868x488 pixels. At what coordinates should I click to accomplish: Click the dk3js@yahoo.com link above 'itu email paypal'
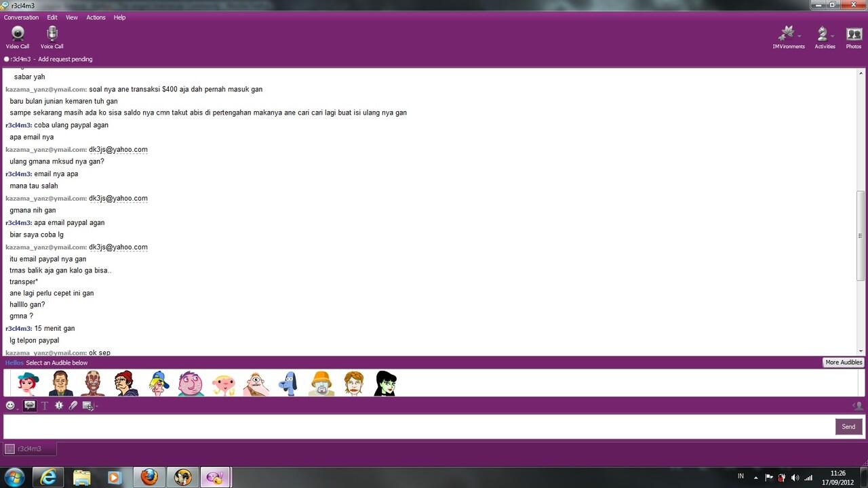(x=118, y=247)
